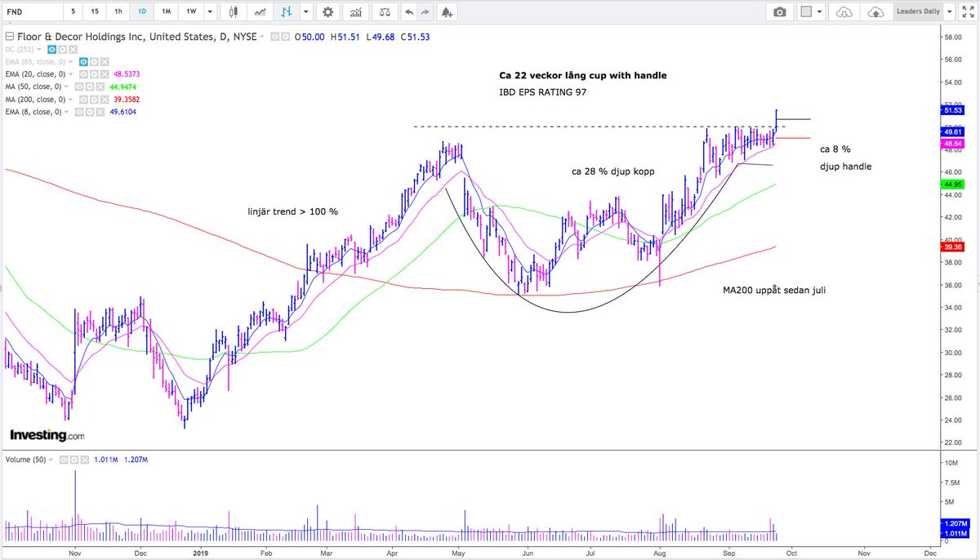Toggle visibility of Floor & Decor main series
Viewport: 980px width, 560px height.
275,37
